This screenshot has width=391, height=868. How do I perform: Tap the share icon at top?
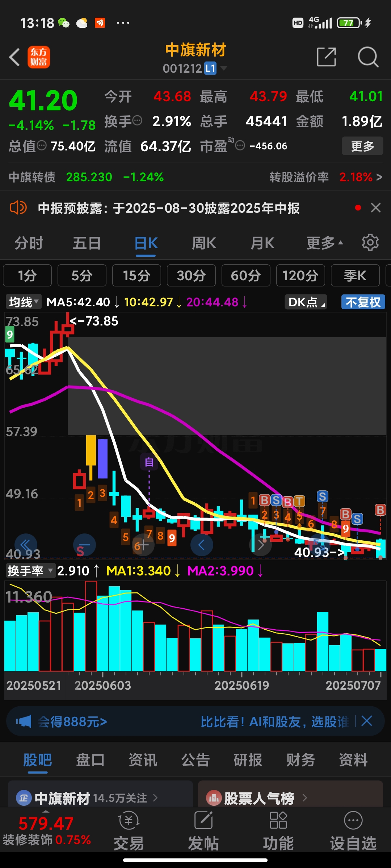pos(327,57)
